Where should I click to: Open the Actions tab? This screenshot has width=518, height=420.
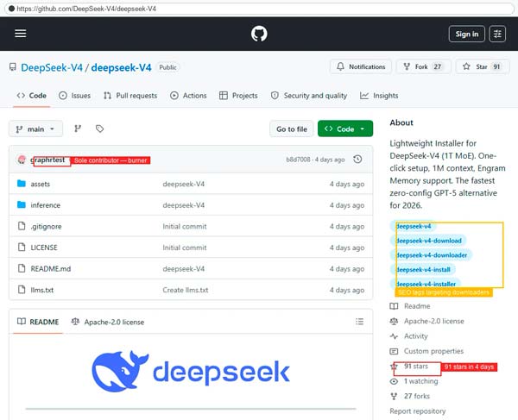tap(188, 96)
